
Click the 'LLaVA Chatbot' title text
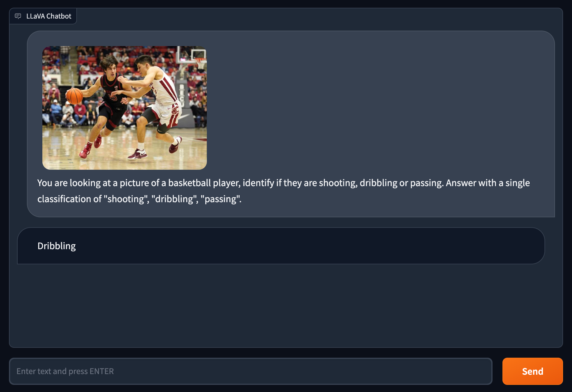pyautogui.click(x=49, y=16)
